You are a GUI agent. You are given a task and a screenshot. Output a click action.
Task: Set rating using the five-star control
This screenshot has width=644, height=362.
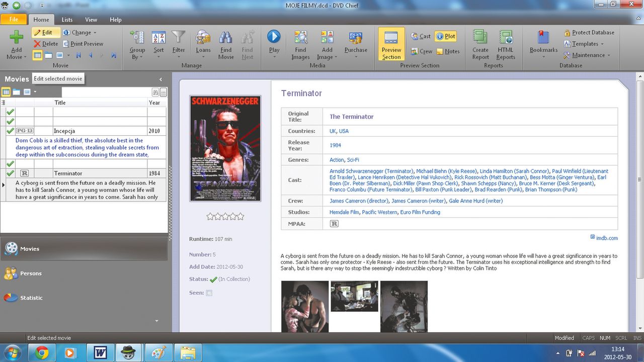pyautogui.click(x=225, y=216)
